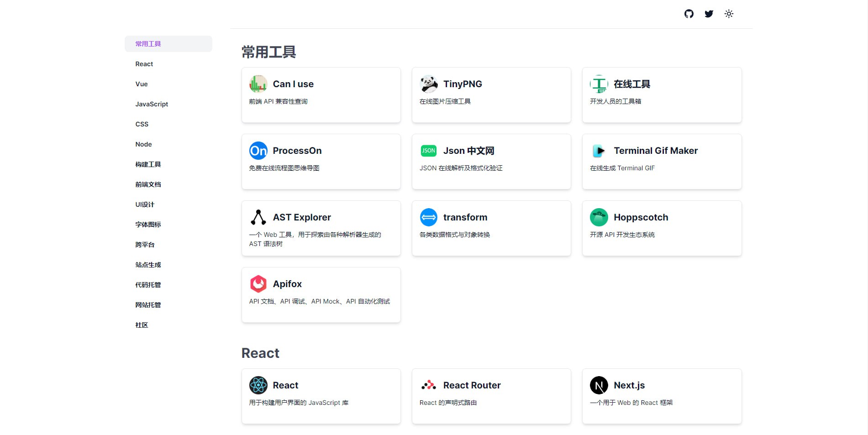Screen dimensions: 868x435
Task: Open the React Router title link
Action: (472, 385)
